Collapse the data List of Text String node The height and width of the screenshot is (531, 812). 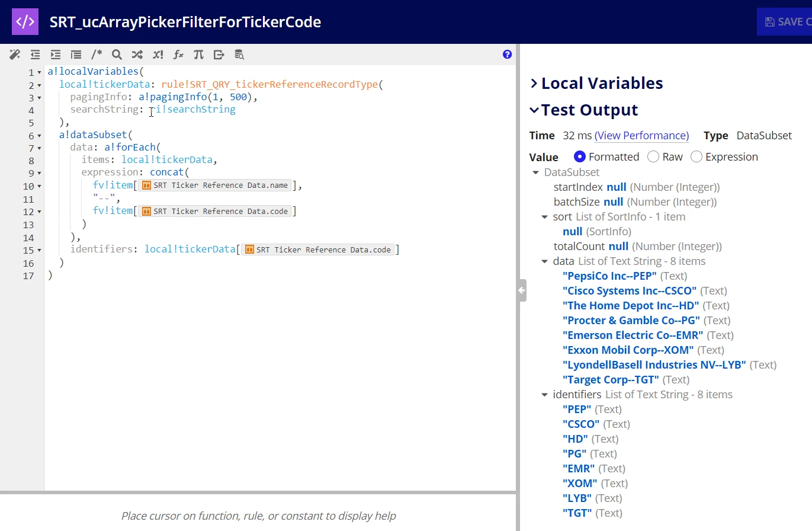pos(545,261)
